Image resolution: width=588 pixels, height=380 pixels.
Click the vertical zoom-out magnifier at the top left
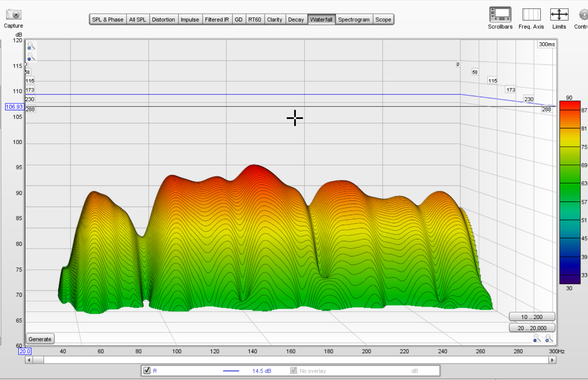tap(31, 57)
